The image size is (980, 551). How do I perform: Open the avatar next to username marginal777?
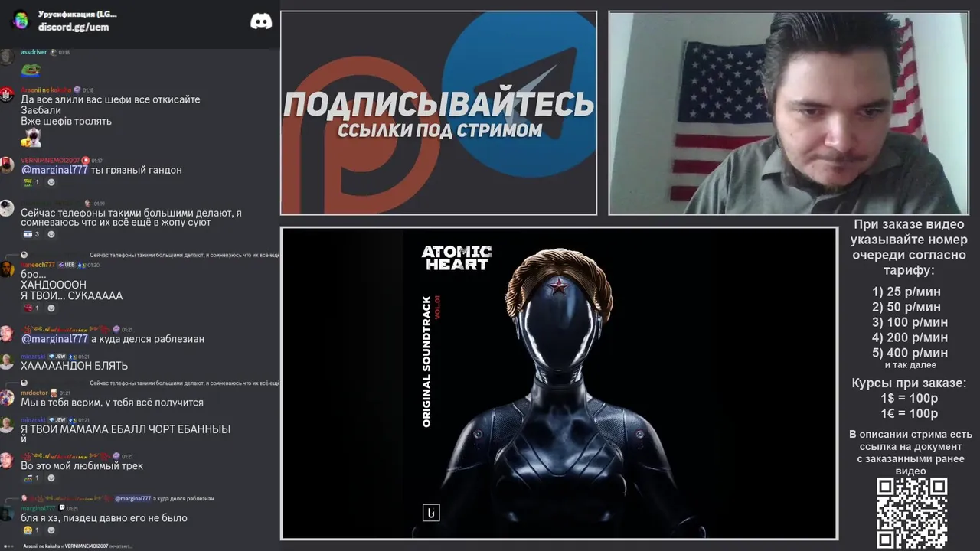pyautogui.click(x=7, y=513)
